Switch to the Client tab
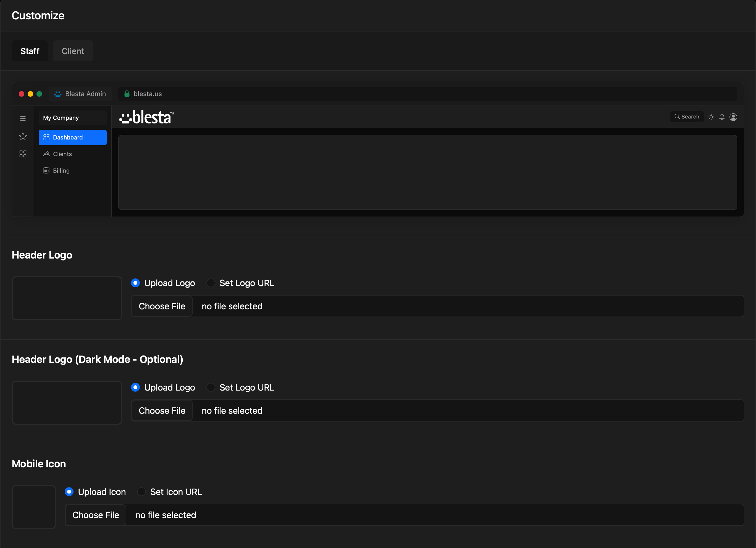Image resolution: width=756 pixels, height=548 pixels. (x=73, y=51)
